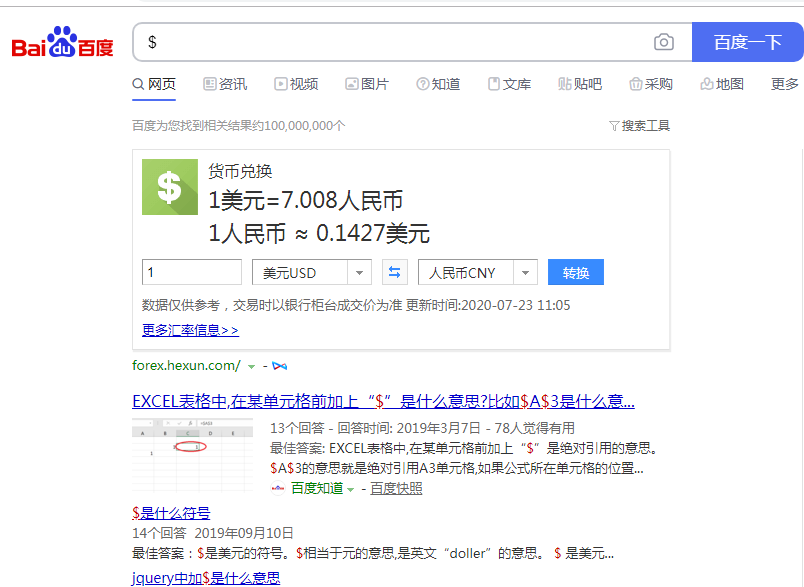Open the 百度快照 cached page link
This screenshot has width=804, height=587.
tap(396, 489)
